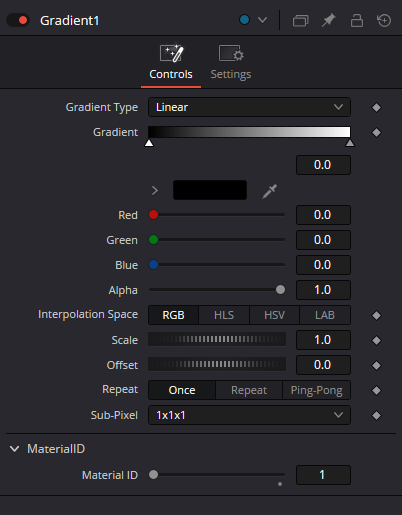402x515 pixels.
Task: Pin the Gradient1 inspector panel
Action: (328, 21)
